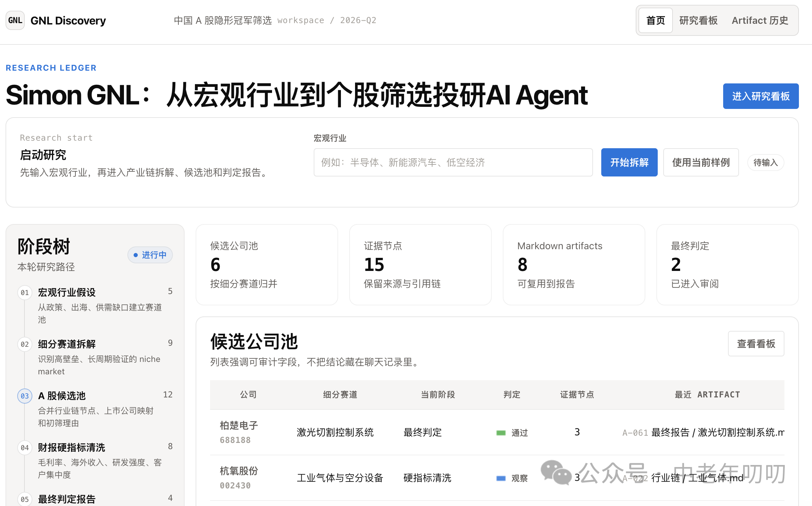The image size is (812, 506).
Task: Click 激光切割控制系统 cell
Action: (335, 433)
